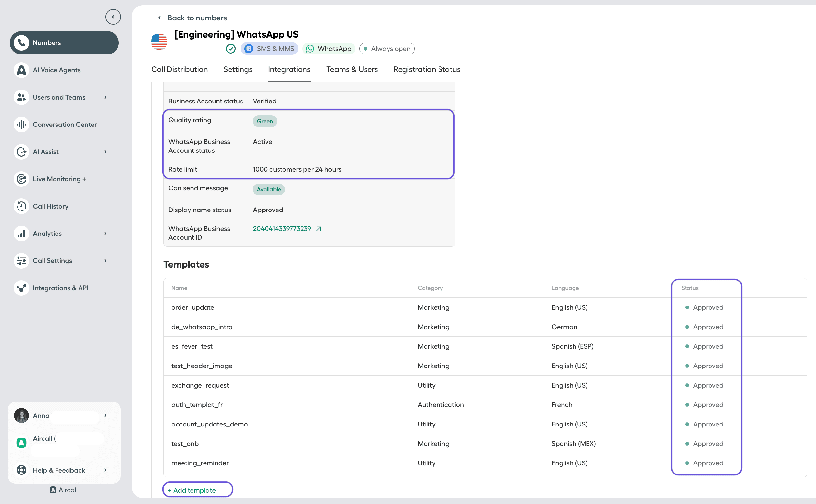Expand the Analytics sidebar section
The height and width of the screenshot is (504, 816).
(x=105, y=233)
